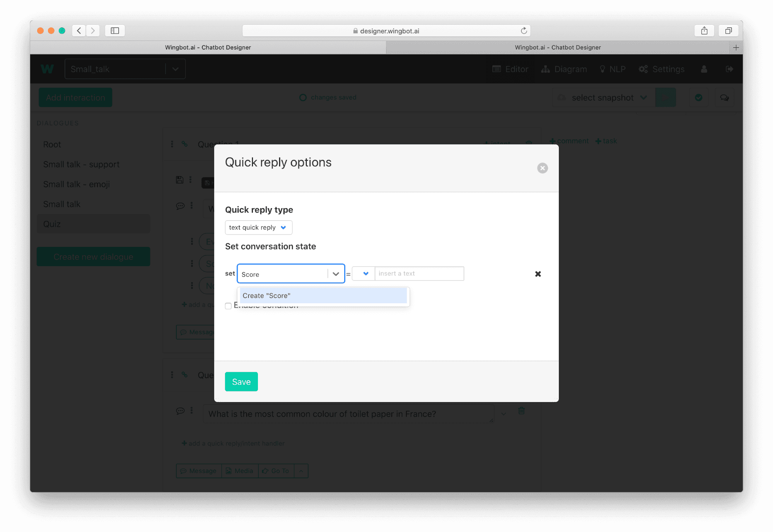Viewport: 773px width, 532px height.
Task: Expand the Score variable dropdown
Action: 335,273
